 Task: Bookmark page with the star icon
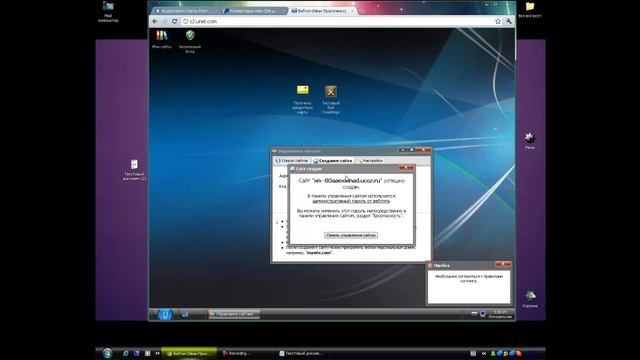click(498, 21)
